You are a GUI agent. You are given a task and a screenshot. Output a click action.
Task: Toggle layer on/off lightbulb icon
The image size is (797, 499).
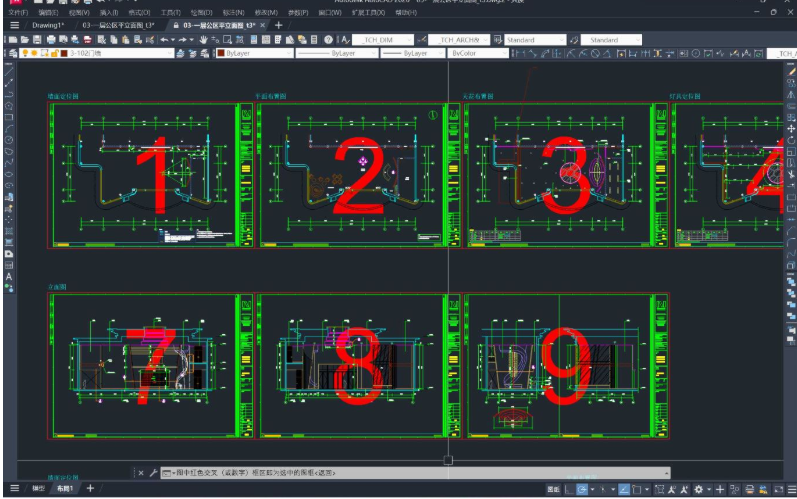coord(25,53)
